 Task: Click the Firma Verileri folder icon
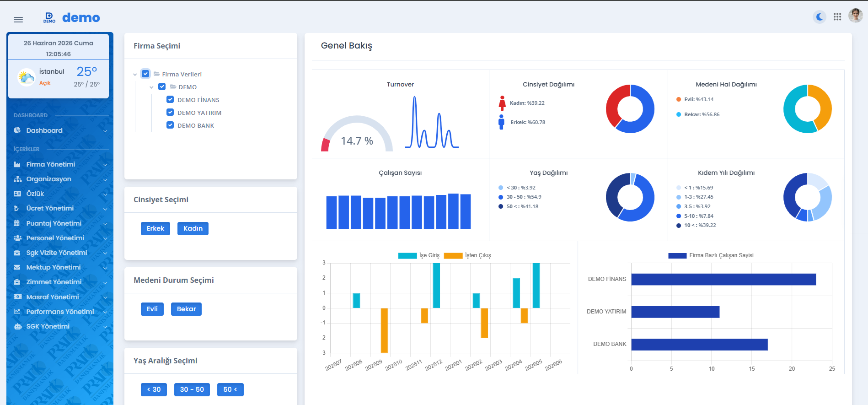(156, 74)
